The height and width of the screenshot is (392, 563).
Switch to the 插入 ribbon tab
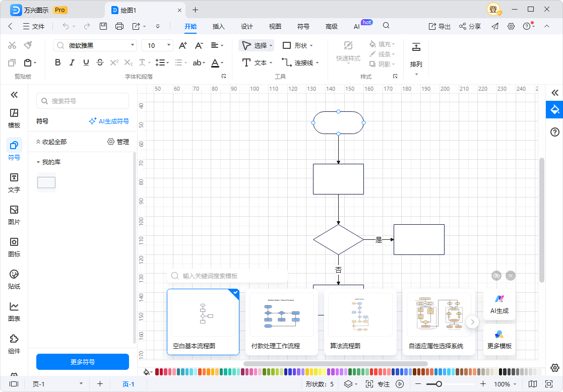pos(218,26)
